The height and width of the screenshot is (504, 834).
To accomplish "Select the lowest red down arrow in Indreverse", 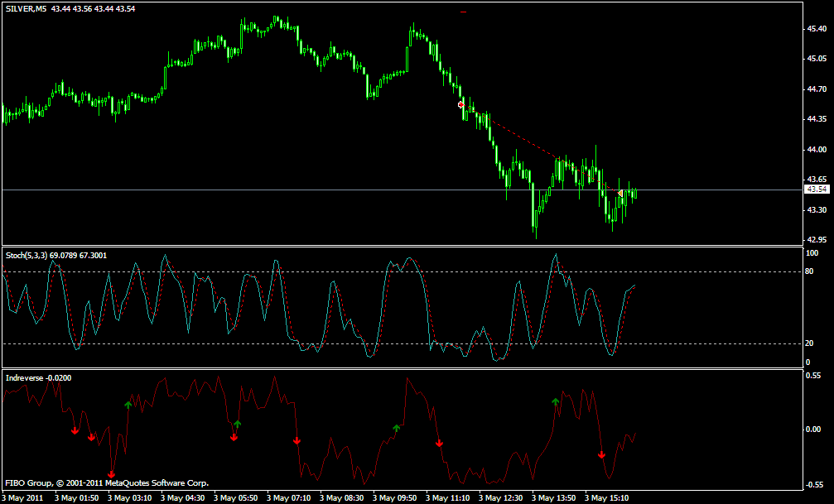I will click(111, 473).
